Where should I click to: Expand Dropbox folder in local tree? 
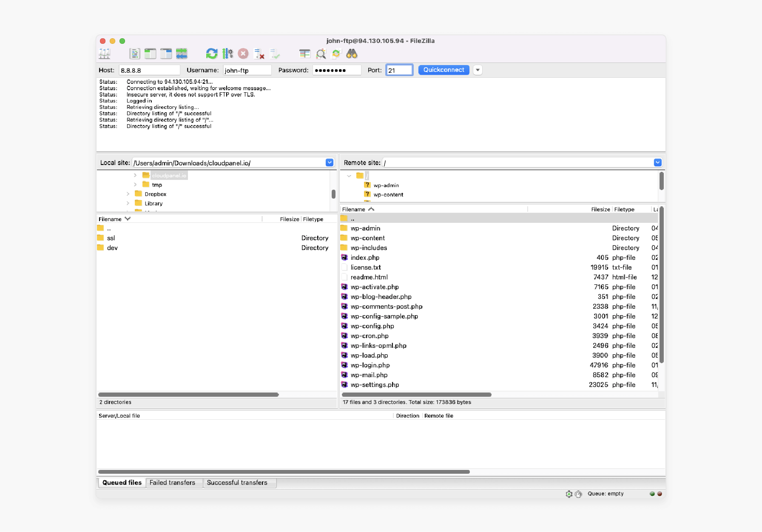(x=128, y=194)
